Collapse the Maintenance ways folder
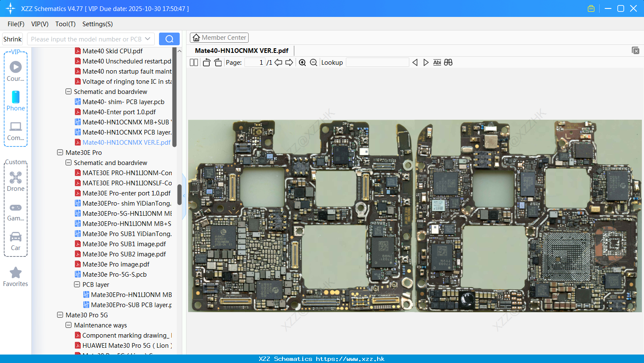Image resolution: width=644 pixels, height=363 pixels. coord(69,325)
